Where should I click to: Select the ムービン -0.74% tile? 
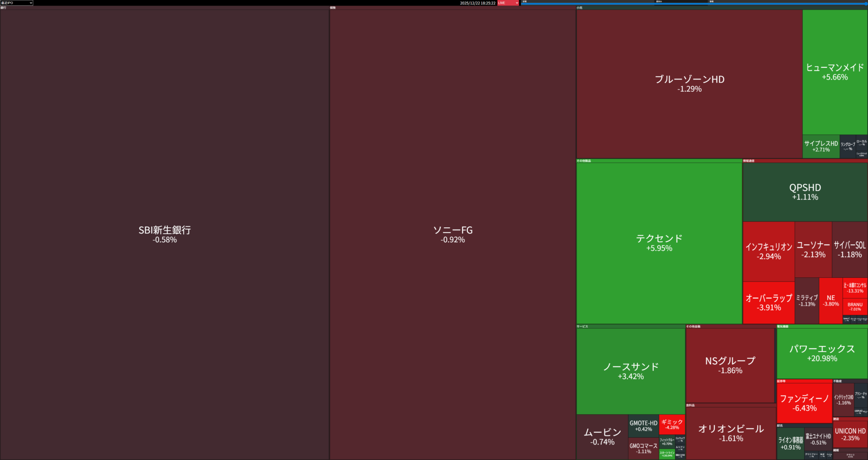[602, 437]
